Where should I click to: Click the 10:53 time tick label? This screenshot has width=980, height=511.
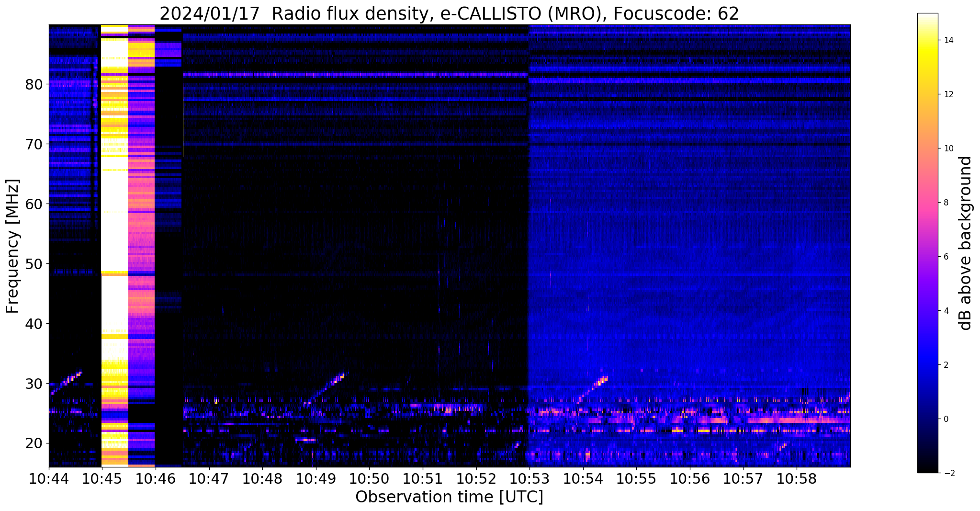529,478
